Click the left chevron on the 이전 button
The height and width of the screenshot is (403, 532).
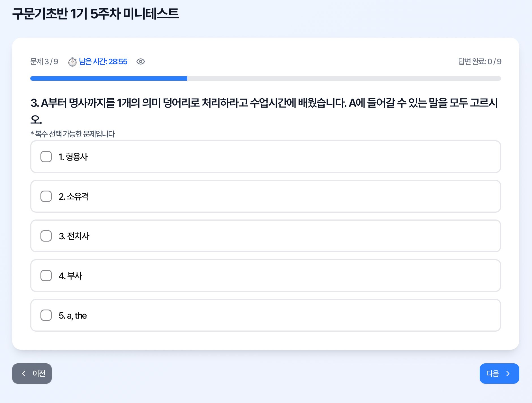(24, 374)
